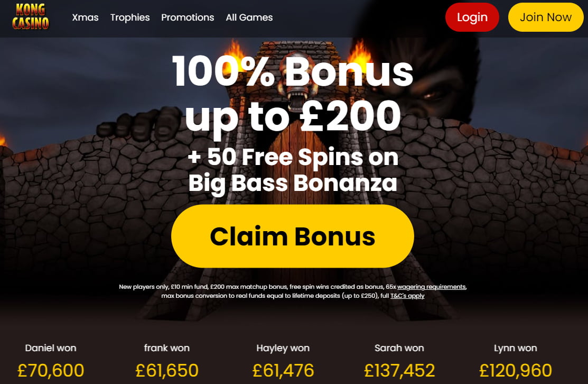This screenshot has width=588, height=384.
Task: Go to Promotions
Action: pos(188,17)
